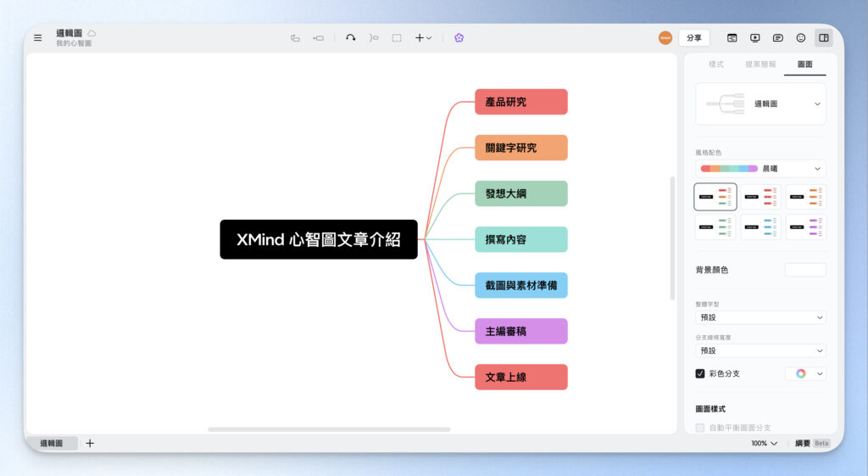Click the 我的心智圖 folder label
Viewport: 868px width, 476px height.
pyautogui.click(x=74, y=43)
